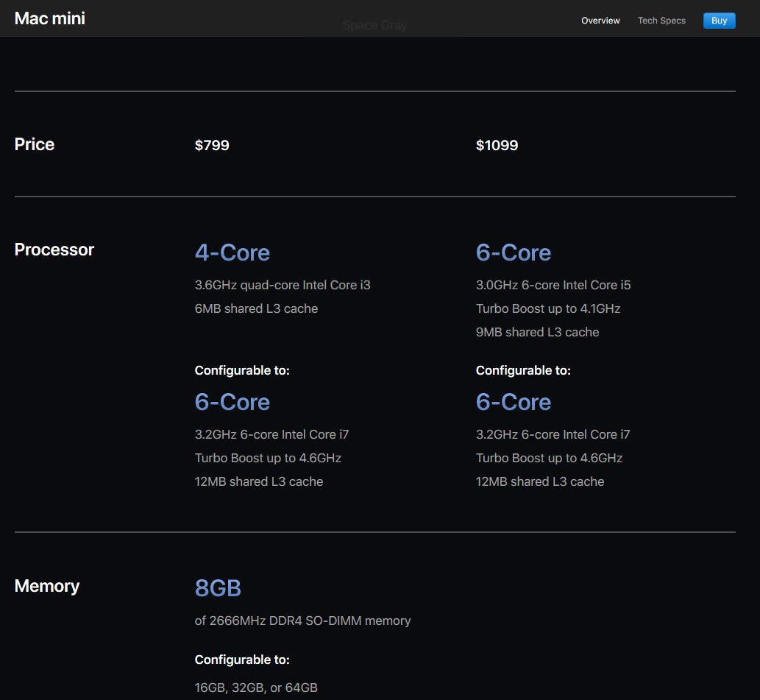Click '3.6GHz quad-core Intel Core i3' text
Viewport: 760px width, 700px height.
(283, 285)
